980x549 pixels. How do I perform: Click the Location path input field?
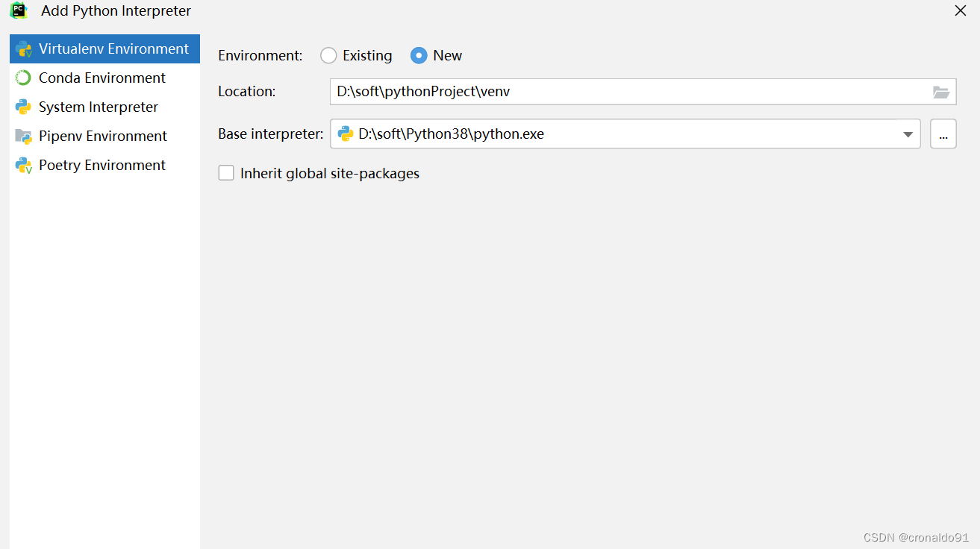click(x=643, y=92)
